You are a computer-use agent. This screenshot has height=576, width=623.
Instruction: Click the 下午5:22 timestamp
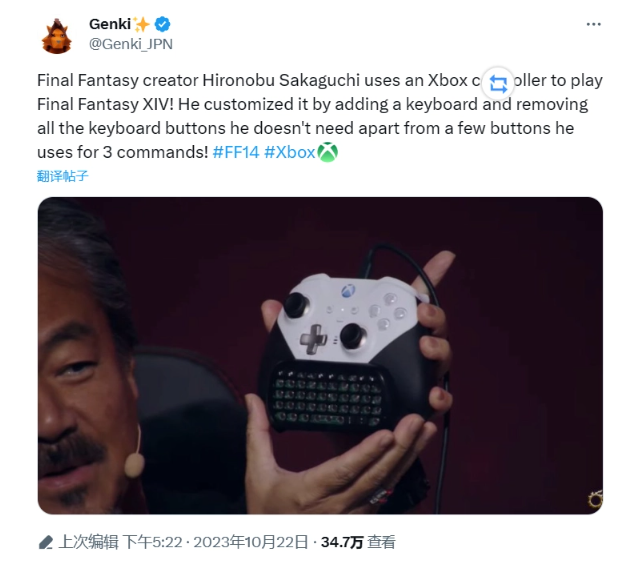(152, 542)
